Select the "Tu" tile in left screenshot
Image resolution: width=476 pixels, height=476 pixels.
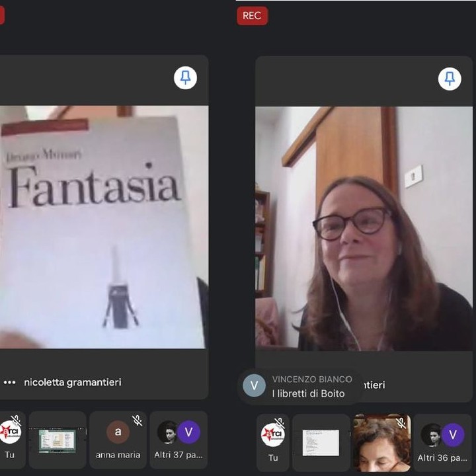pos(12,440)
